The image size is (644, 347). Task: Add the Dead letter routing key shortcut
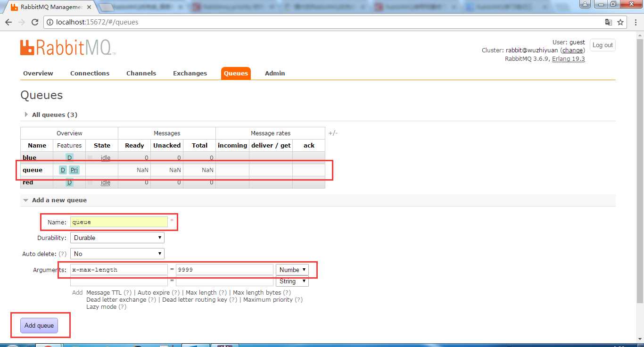(x=195, y=299)
